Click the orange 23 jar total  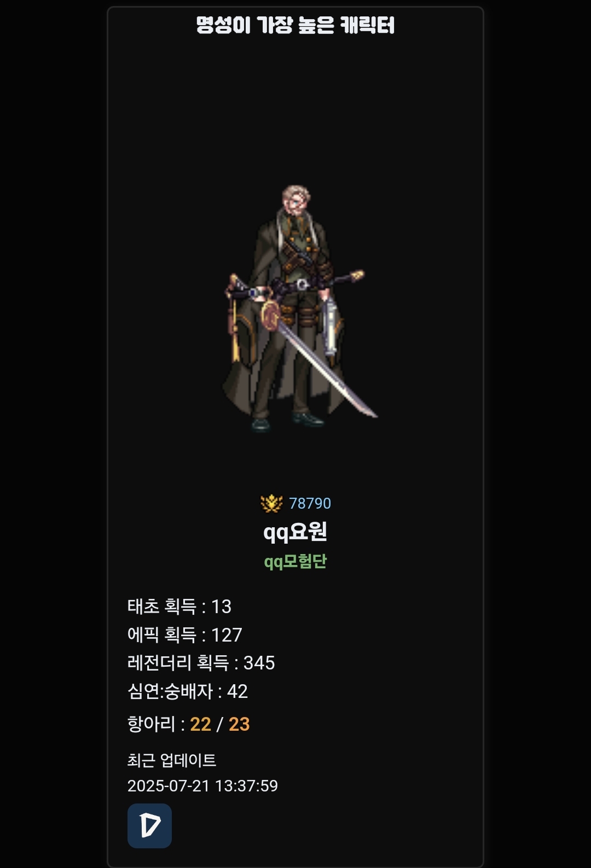[x=239, y=724]
